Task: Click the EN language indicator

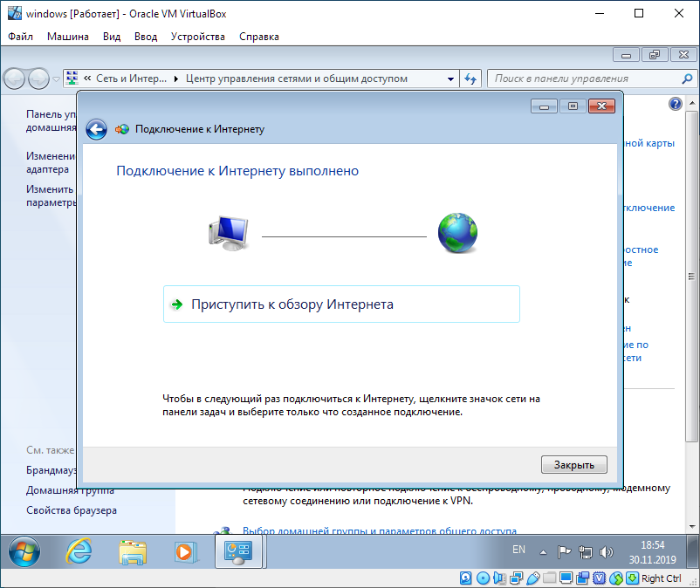Action: [518, 550]
